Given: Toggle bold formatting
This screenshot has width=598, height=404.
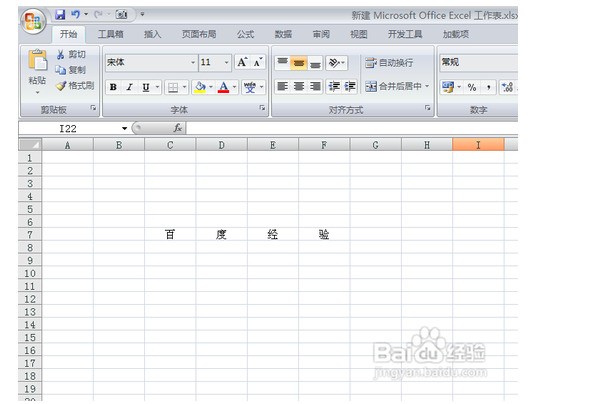Looking at the screenshot, I should (113, 87).
